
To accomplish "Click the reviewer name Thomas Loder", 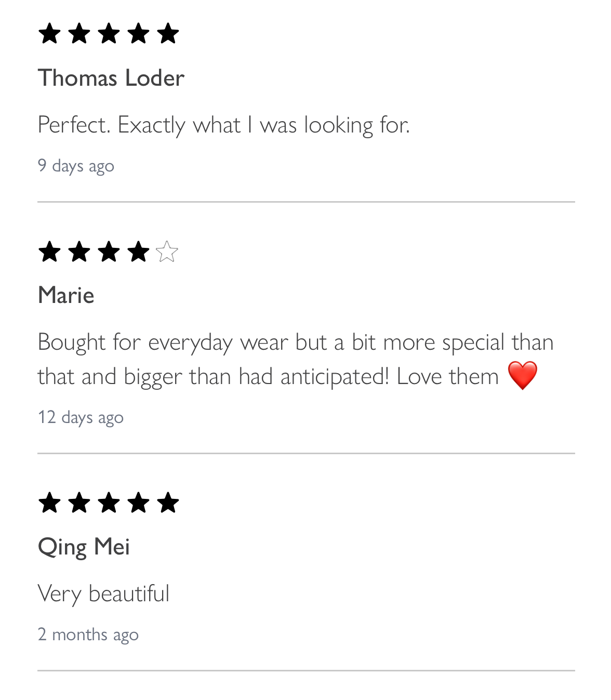I will click(x=111, y=78).
